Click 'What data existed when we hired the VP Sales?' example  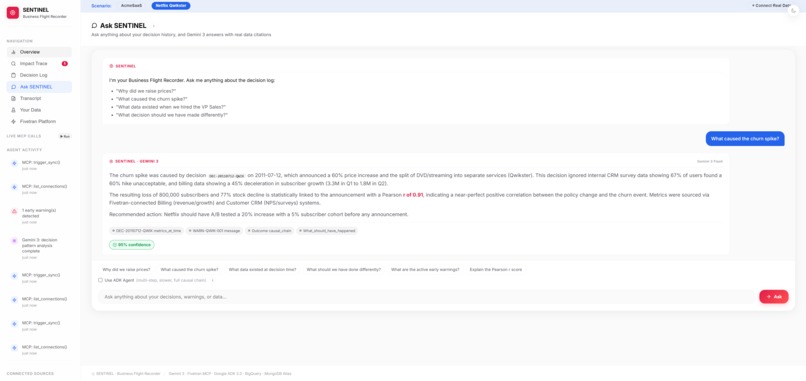click(x=171, y=107)
